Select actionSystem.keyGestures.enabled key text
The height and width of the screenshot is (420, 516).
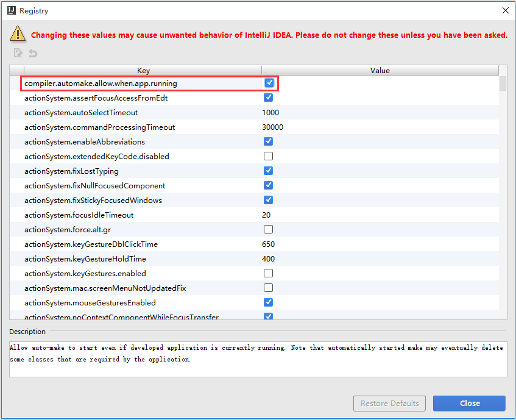tap(85, 274)
